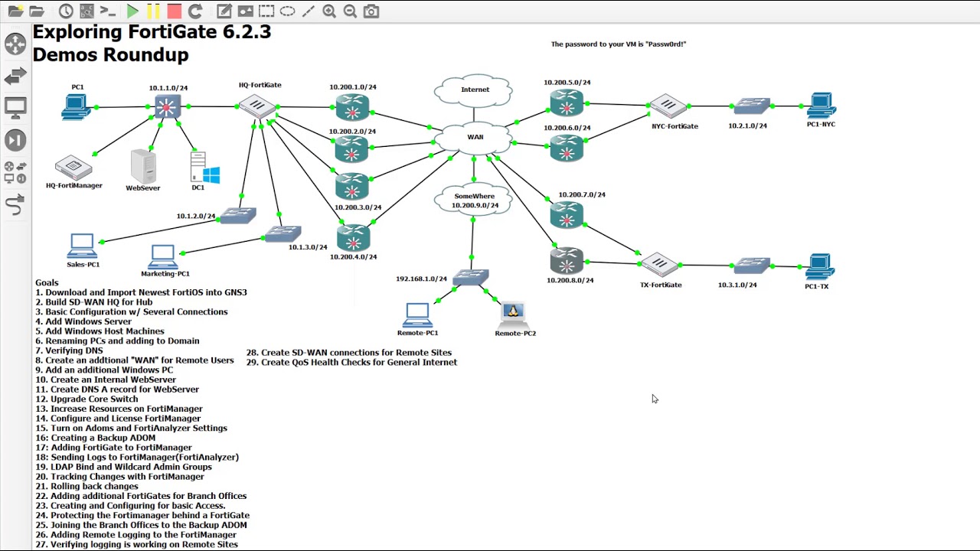
Task: Select the switch labeled 10.2.1.0/24
Action: [751, 106]
